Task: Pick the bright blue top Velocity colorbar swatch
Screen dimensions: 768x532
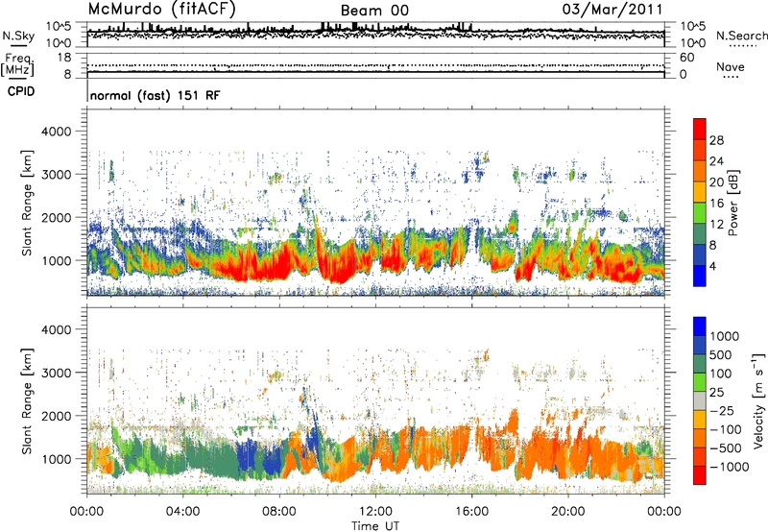Action: point(700,326)
